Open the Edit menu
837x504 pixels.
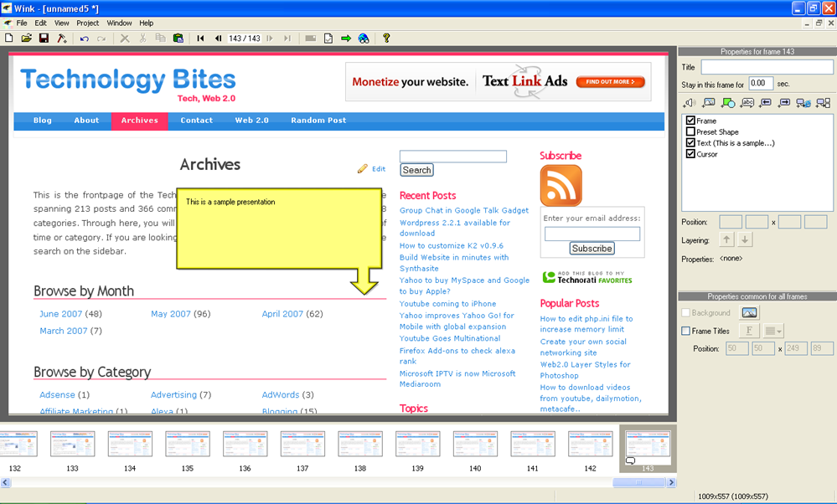(40, 23)
